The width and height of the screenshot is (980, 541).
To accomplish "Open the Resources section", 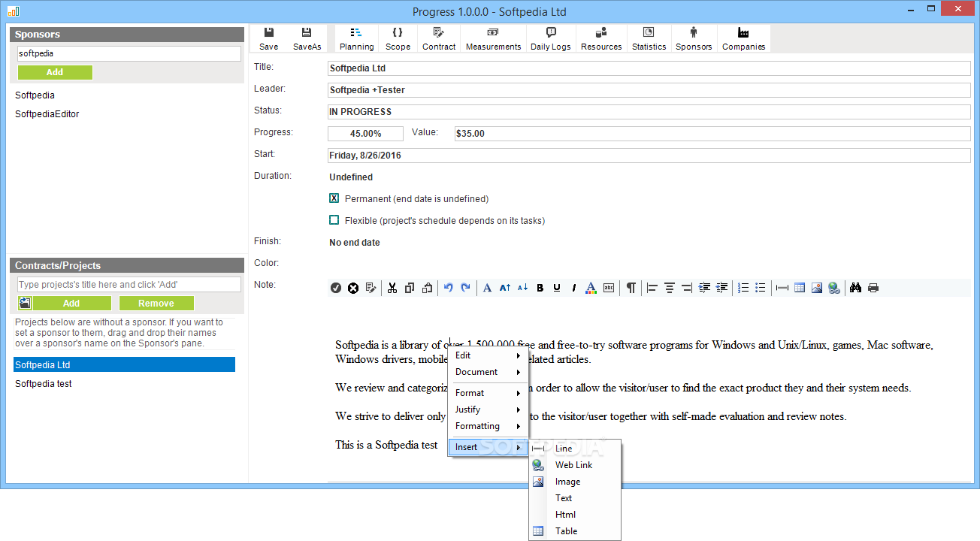I will pos(601,38).
